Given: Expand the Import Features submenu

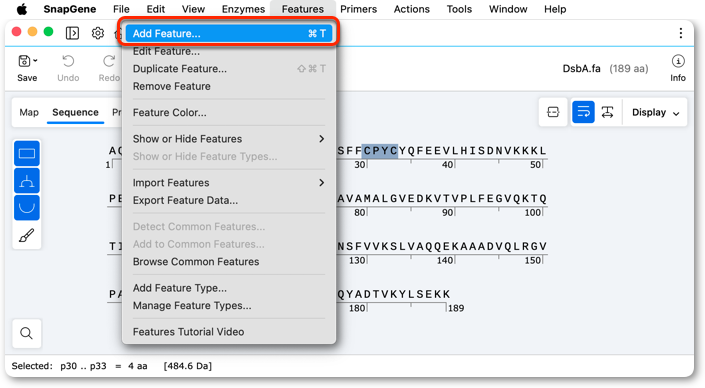Looking at the screenshot, I should click(x=228, y=183).
